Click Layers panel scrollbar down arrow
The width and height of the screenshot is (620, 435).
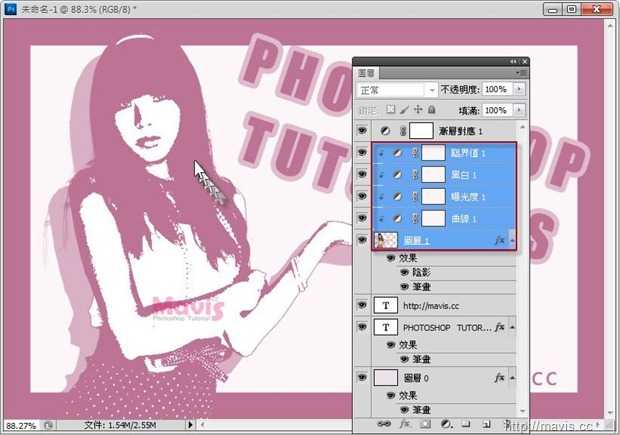pos(523,411)
